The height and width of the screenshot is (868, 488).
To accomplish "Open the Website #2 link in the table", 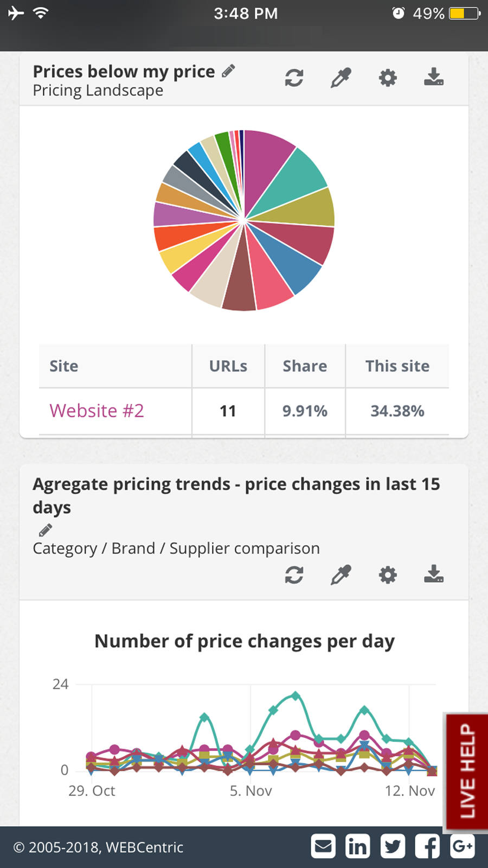I will (x=97, y=411).
